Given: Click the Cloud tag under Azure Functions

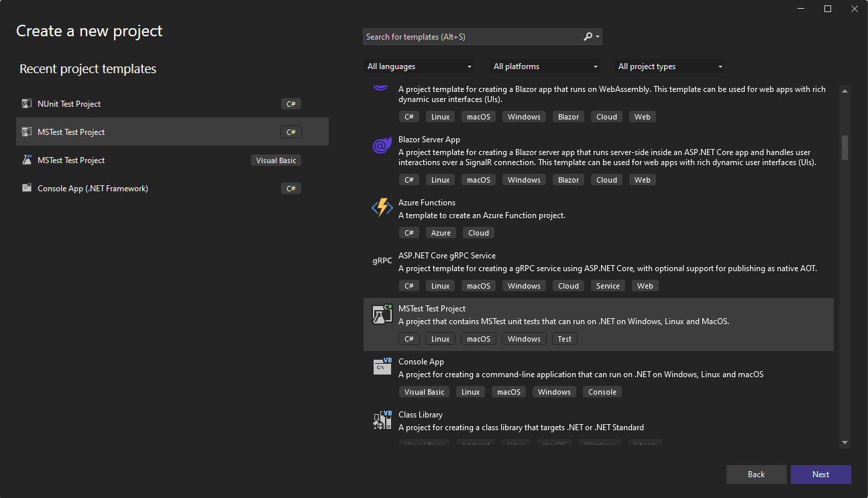Looking at the screenshot, I should coord(479,233).
